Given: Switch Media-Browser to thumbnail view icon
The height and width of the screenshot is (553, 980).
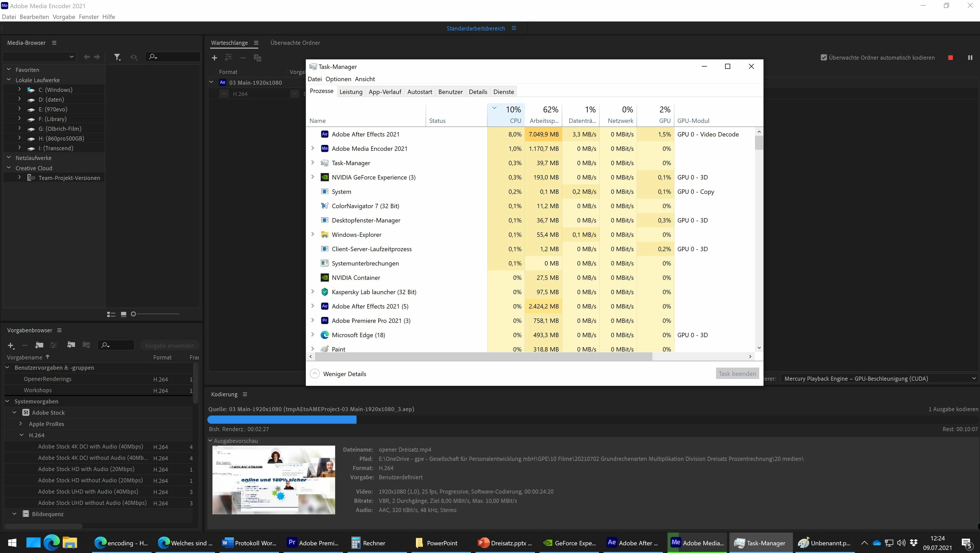Looking at the screenshot, I should coord(123,314).
